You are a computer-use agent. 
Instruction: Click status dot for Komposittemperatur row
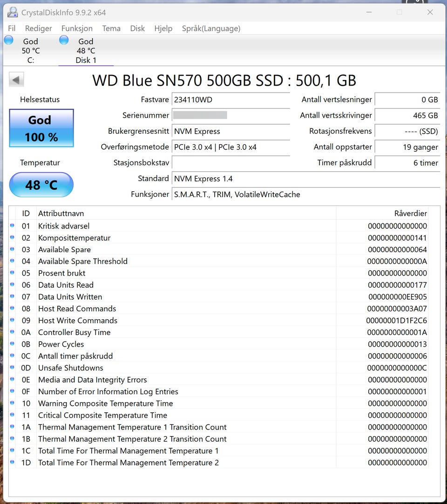coord(12,237)
